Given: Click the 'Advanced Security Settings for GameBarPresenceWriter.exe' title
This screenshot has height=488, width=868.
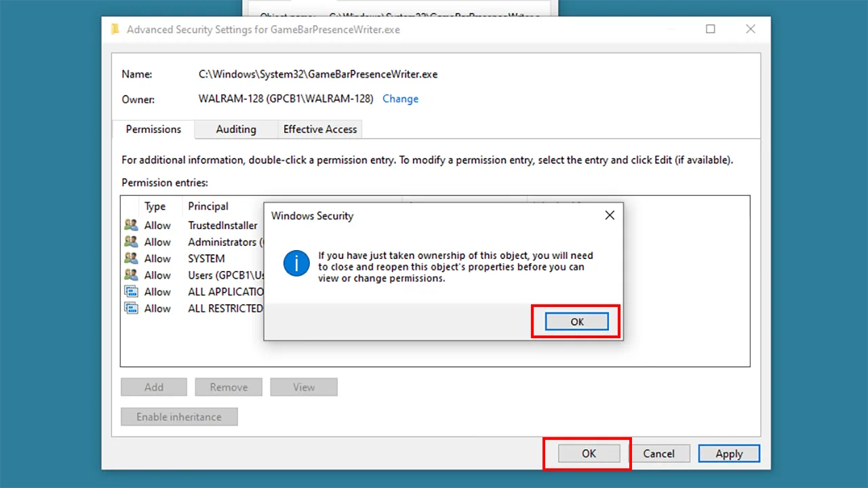Looking at the screenshot, I should coord(263,30).
